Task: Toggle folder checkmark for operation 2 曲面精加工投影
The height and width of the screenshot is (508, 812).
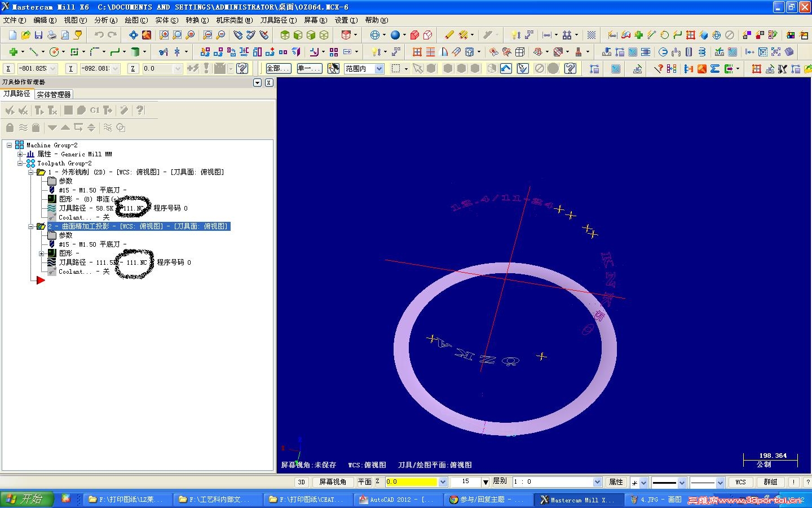Action: (x=41, y=226)
